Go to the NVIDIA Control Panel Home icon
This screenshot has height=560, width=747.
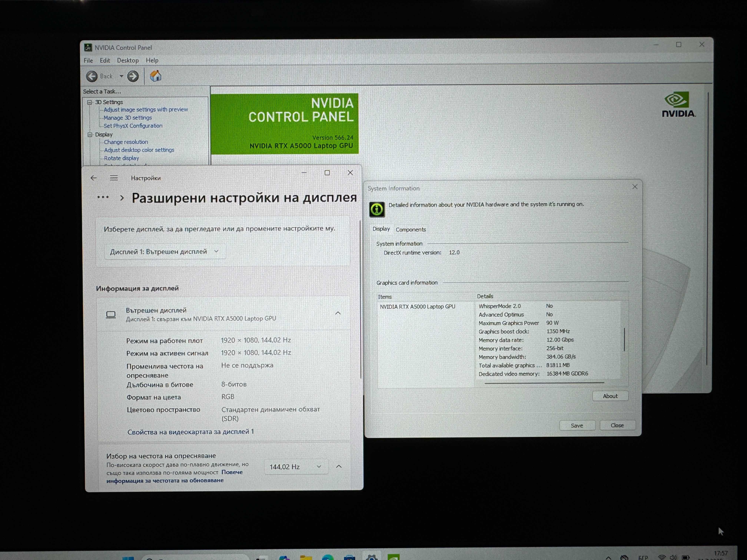156,76
